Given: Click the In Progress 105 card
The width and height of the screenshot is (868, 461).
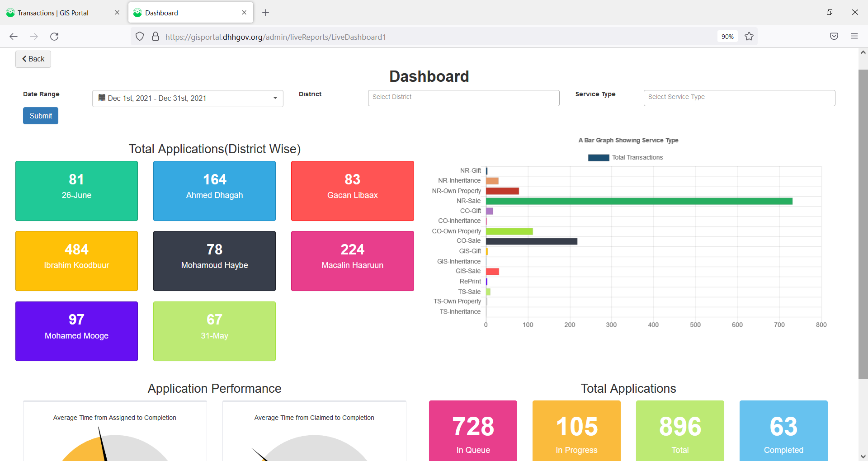Looking at the screenshot, I should coord(576,431).
